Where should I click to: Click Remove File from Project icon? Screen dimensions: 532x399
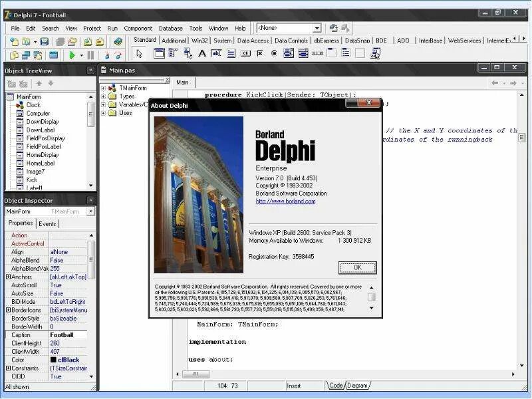click(x=100, y=42)
